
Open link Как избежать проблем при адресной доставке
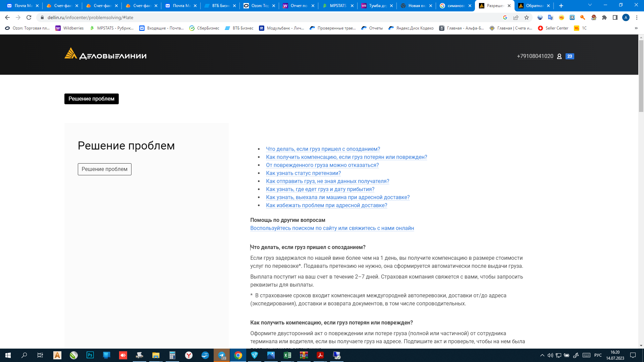[327, 205]
